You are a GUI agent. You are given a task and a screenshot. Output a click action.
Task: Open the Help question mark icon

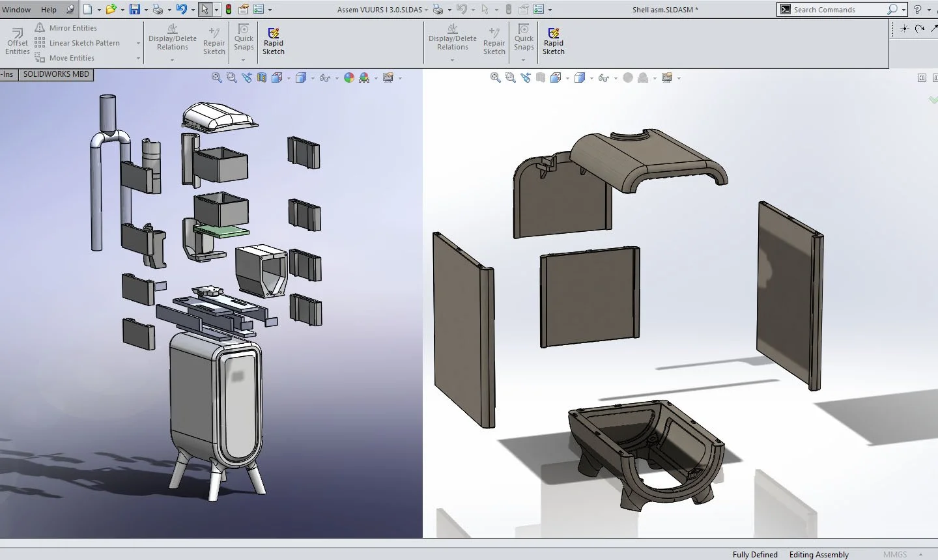(918, 9)
